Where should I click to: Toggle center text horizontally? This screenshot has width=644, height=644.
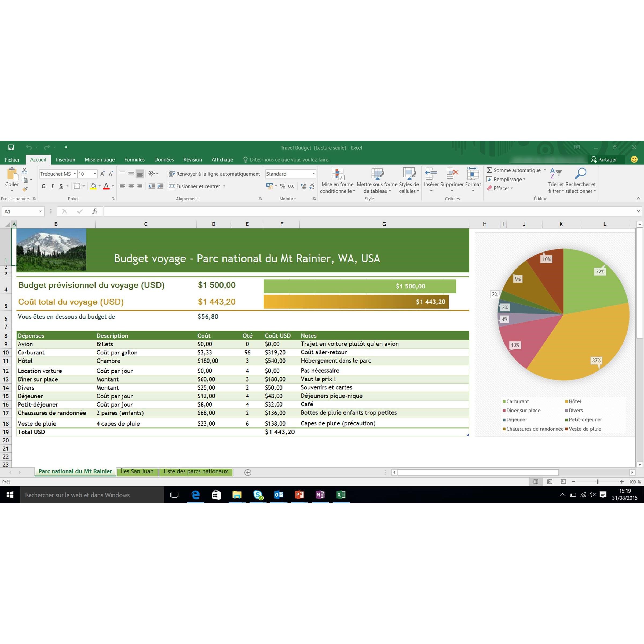pyautogui.click(x=131, y=186)
